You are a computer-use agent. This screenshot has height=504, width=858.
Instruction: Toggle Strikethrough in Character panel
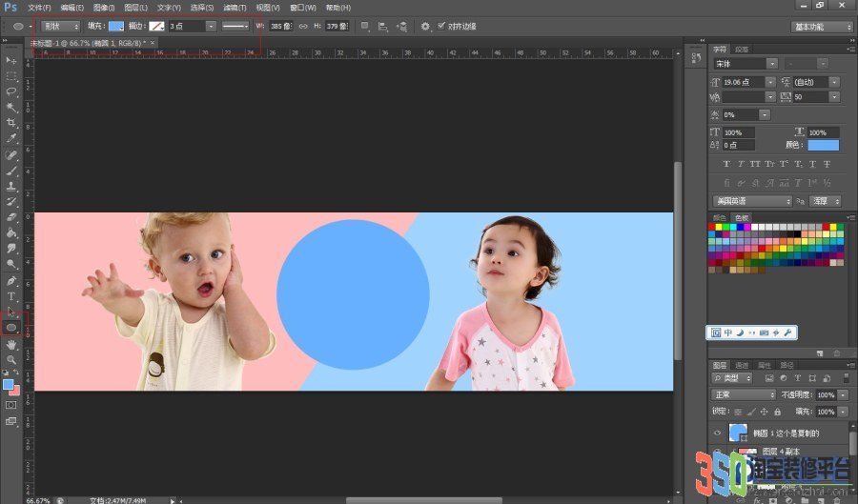827,164
